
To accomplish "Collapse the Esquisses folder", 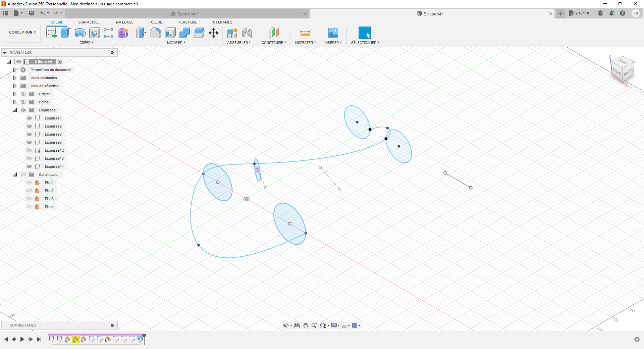I will [x=15, y=110].
